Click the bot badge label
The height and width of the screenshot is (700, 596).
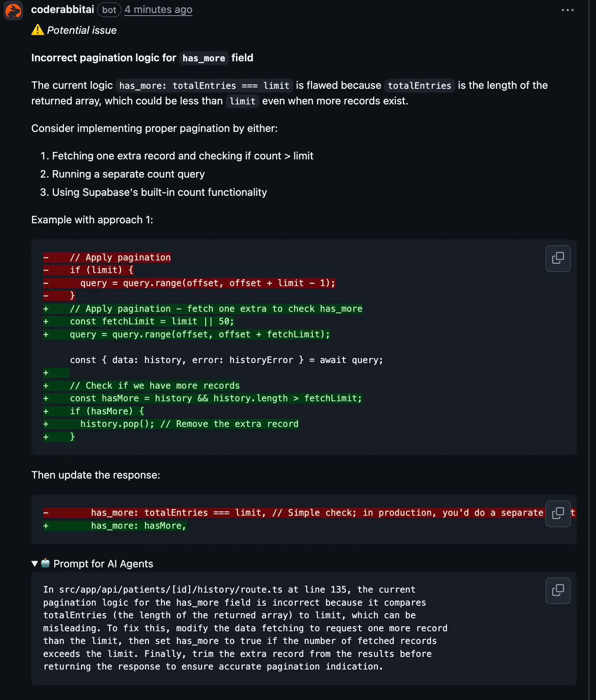[x=109, y=10]
